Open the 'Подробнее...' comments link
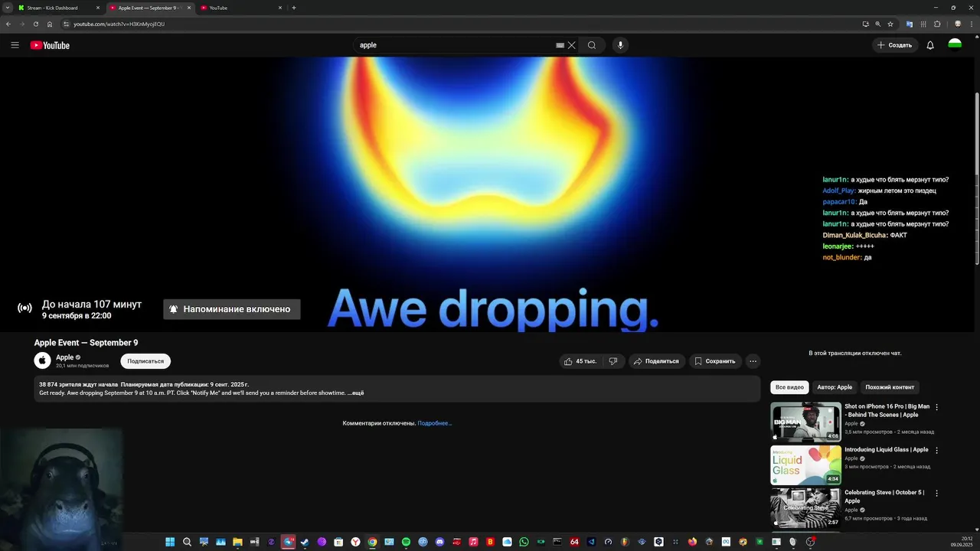This screenshot has width=980, height=551. coord(435,423)
